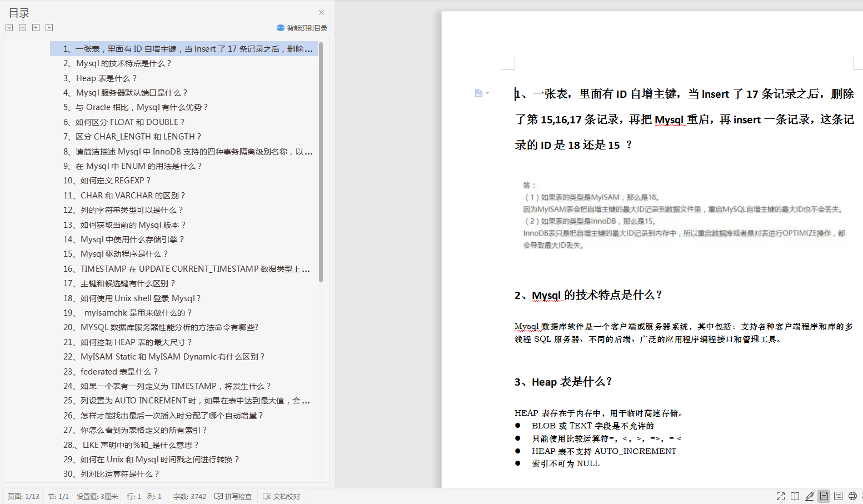
Task: Toggle 拼写检查 spell check in status bar
Action: [x=233, y=496]
